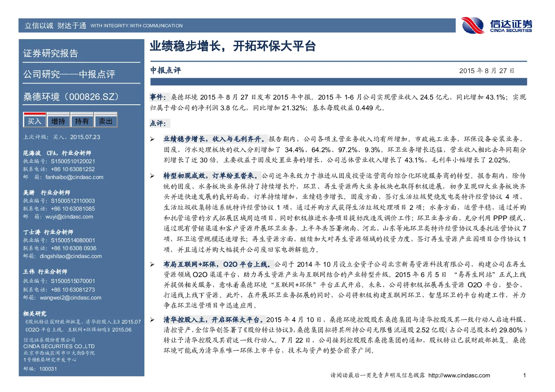Click bullet heading 转型初现成效，订单纷至沓来。
This screenshot has height=392, width=555.
point(212,175)
